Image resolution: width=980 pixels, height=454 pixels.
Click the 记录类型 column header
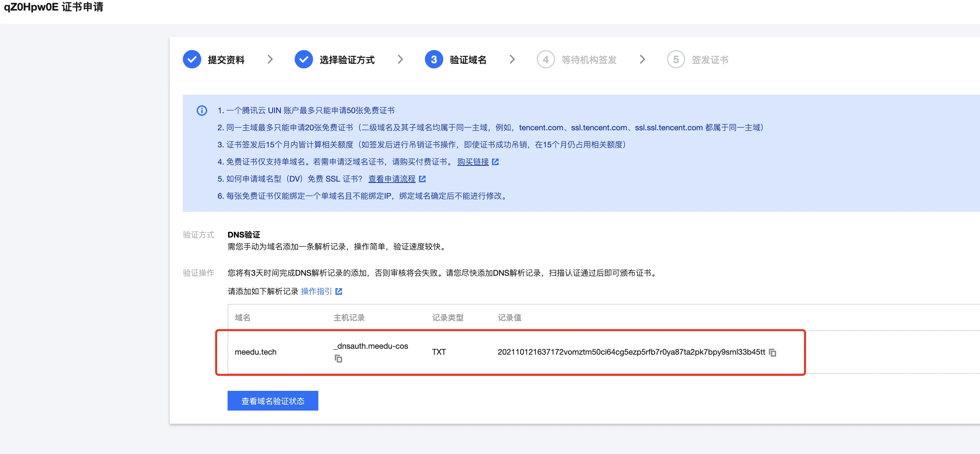447,318
